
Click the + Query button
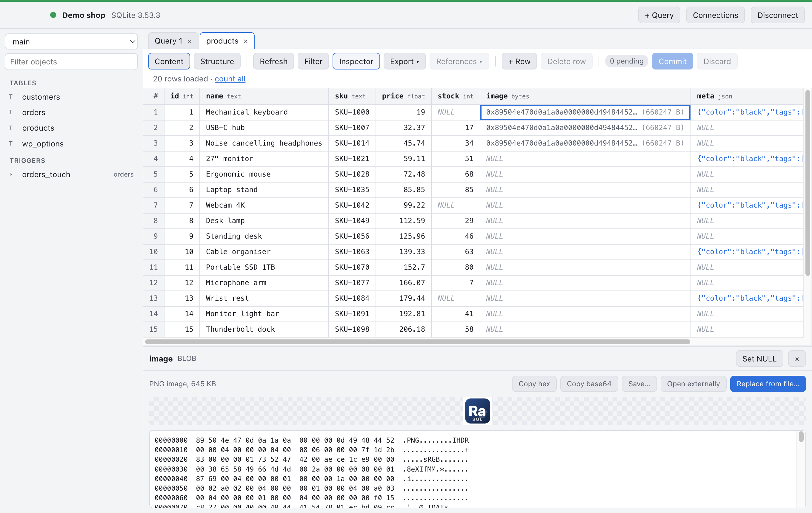(659, 15)
